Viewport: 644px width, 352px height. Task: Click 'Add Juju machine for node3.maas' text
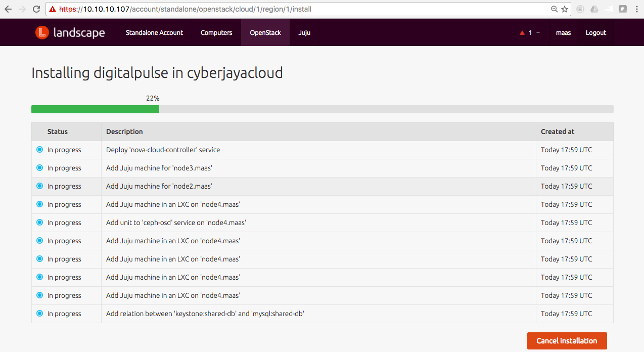[x=159, y=168]
